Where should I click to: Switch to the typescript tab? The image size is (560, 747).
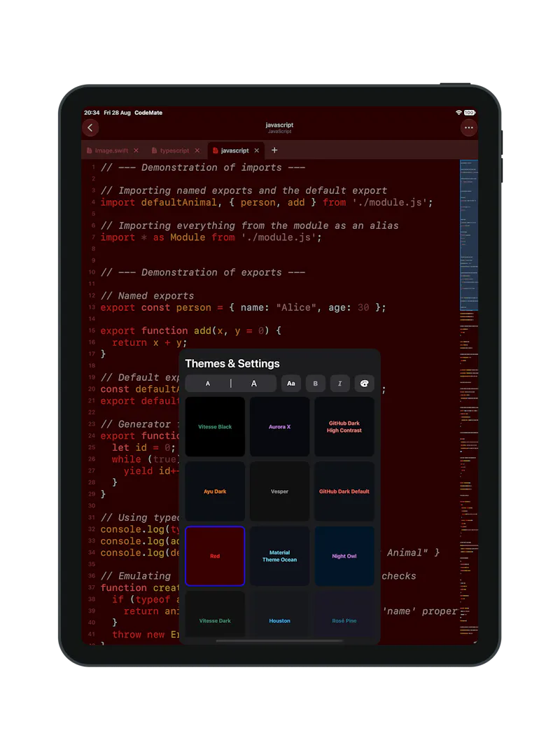coord(174,151)
